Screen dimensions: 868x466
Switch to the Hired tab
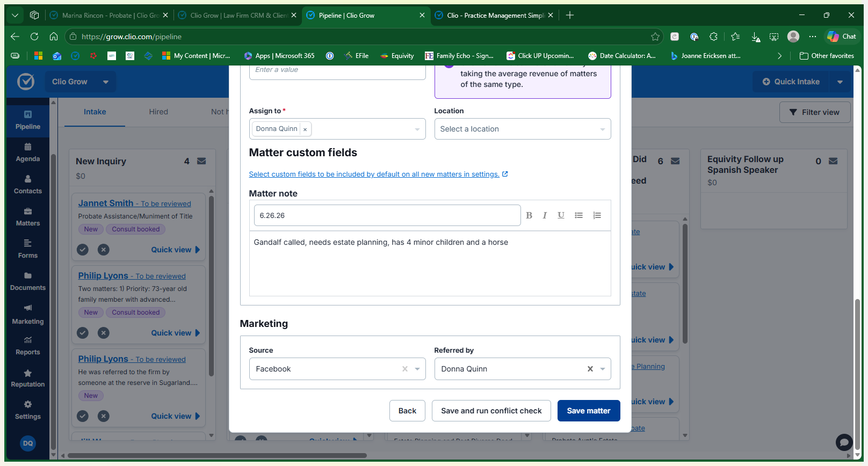(158, 112)
